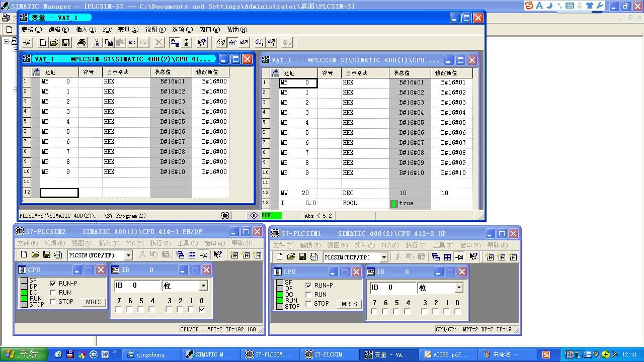Image resolution: width=644 pixels, height=362 pixels.
Task: Select the empty address cell in row 12, left table
Action: (x=59, y=193)
